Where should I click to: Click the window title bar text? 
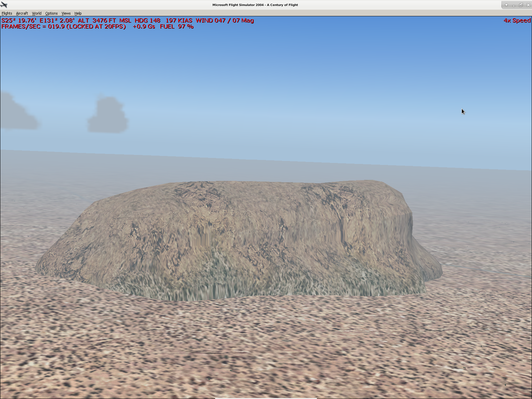click(255, 5)
